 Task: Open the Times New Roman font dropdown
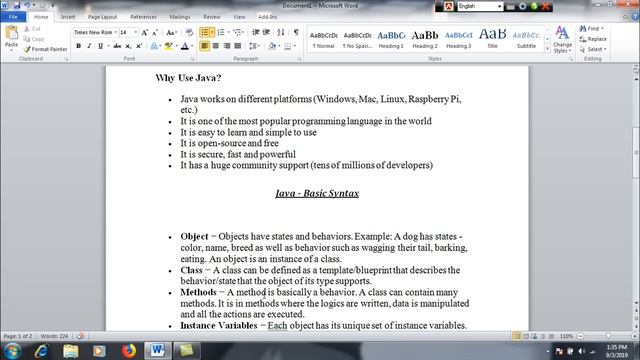(x=116, y=32)
